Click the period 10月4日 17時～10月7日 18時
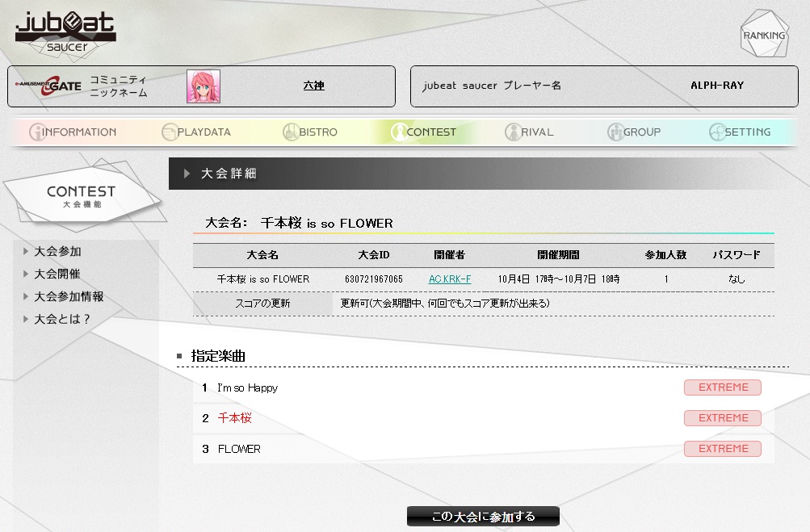This screenshot has width=810, height=532. pos(559,279)
